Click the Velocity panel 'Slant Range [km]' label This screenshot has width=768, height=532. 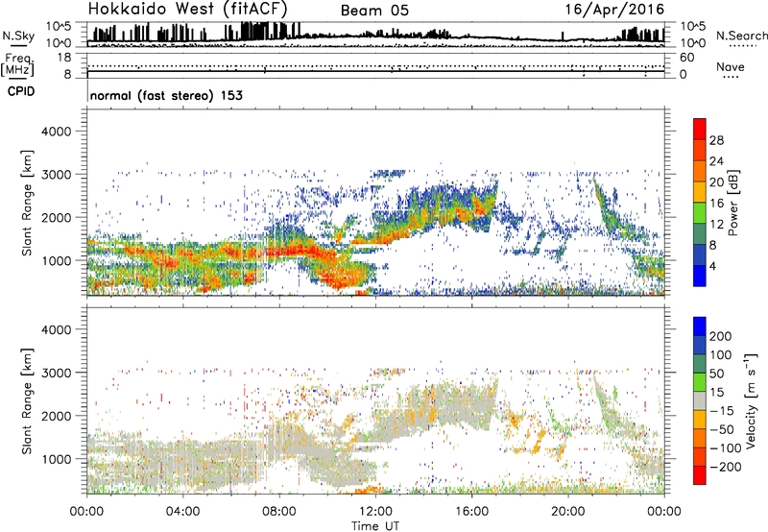pyautogui.click(x=28, y=401)
